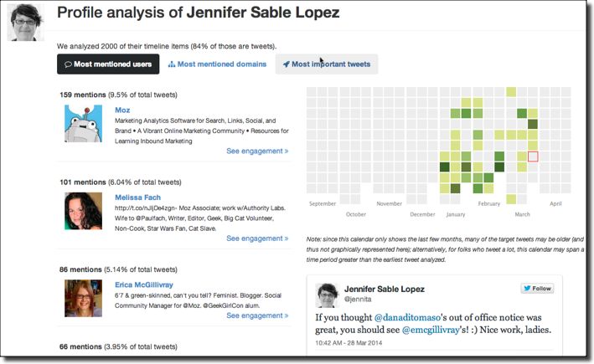Click the tweet author avatar in card
Viewport: 594px width, 364px height.
(x=327, y=295)
